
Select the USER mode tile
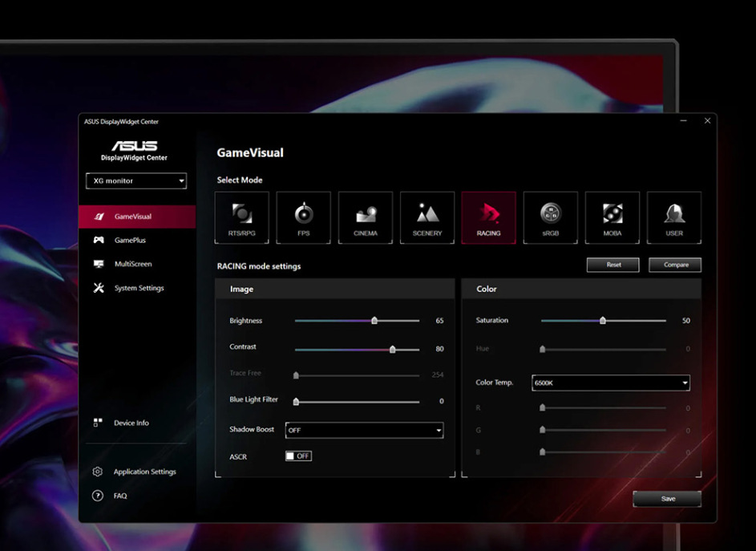(x=674, y=217)
